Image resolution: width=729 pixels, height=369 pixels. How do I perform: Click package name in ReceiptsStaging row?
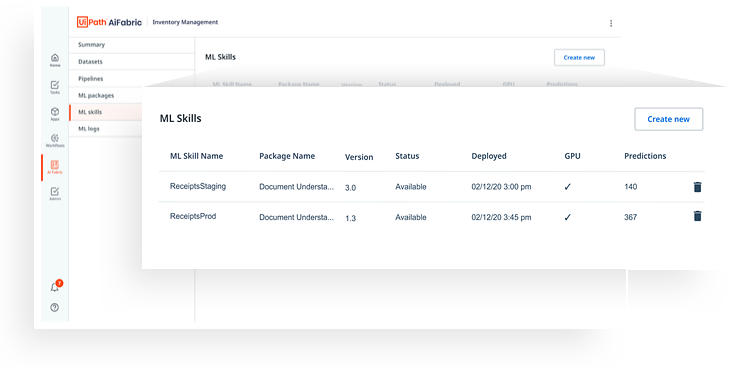[296, 187]
